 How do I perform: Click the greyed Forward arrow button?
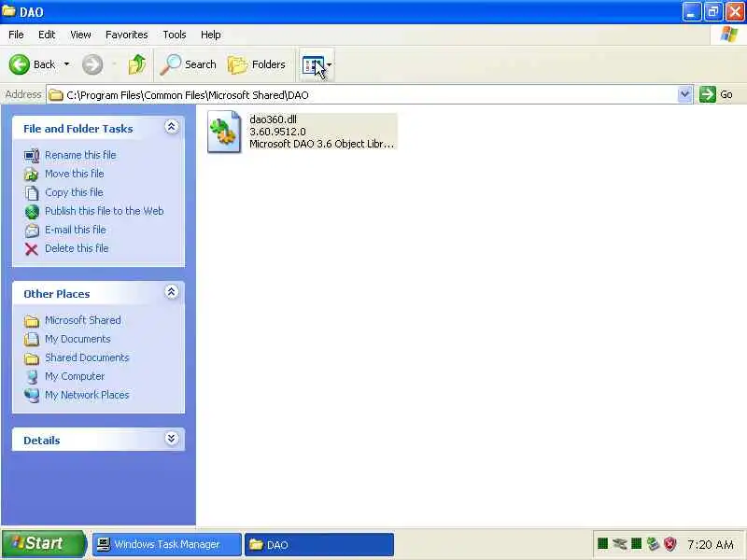coord(92,64)
